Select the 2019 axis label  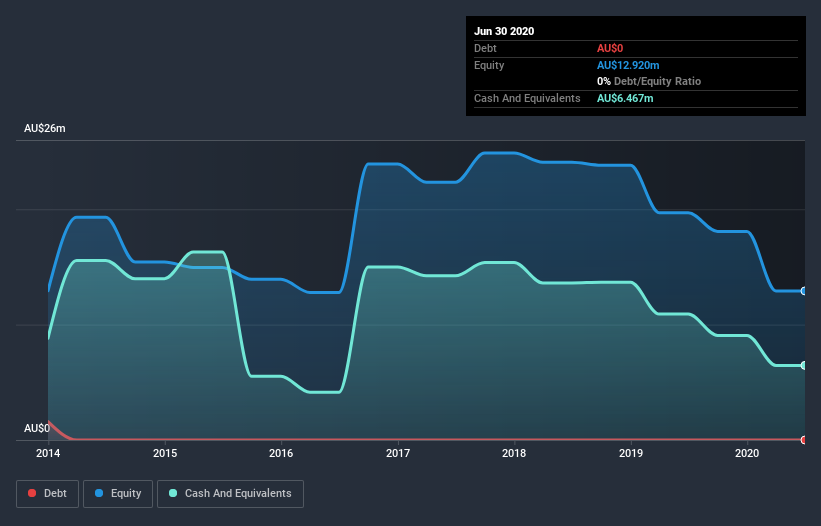pyautogui.click(x=631, y=453)
